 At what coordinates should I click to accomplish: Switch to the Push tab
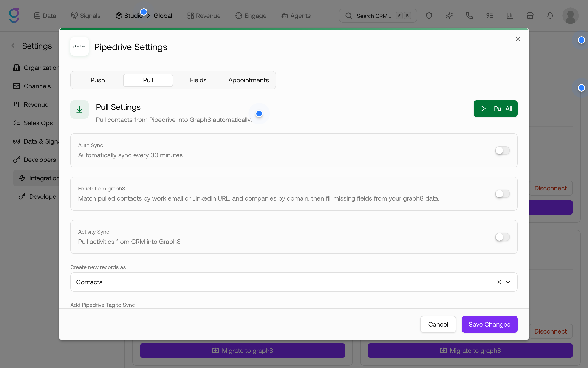click(98, 80)
